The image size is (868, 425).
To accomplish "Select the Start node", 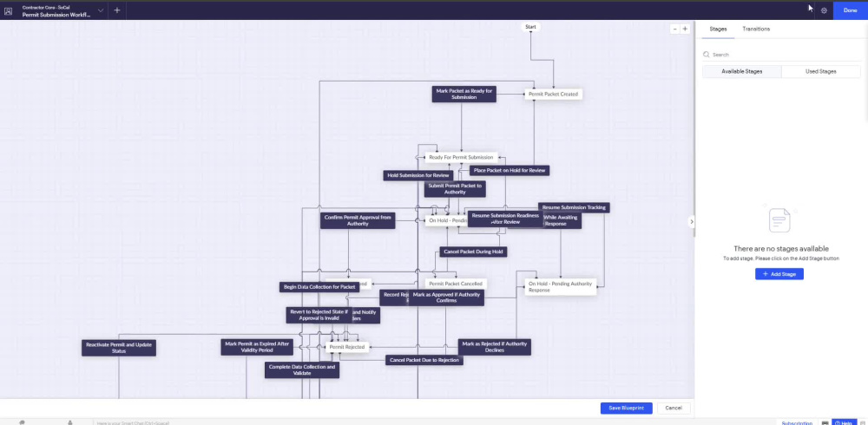I will tap(530, 27).
